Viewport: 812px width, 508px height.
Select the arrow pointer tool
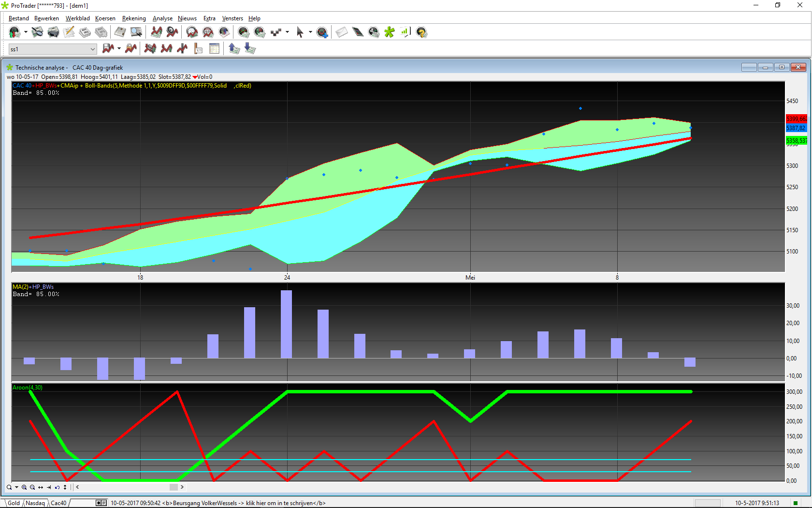(300, 32)
